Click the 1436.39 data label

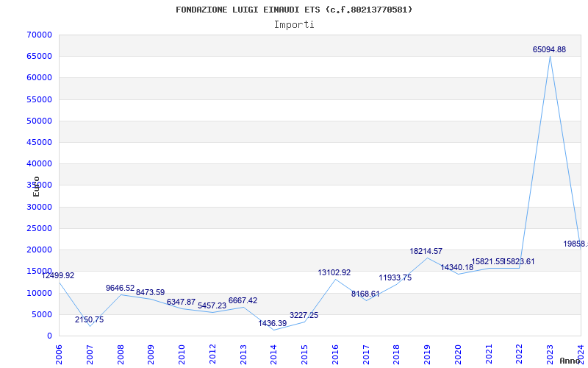point(273,323)
